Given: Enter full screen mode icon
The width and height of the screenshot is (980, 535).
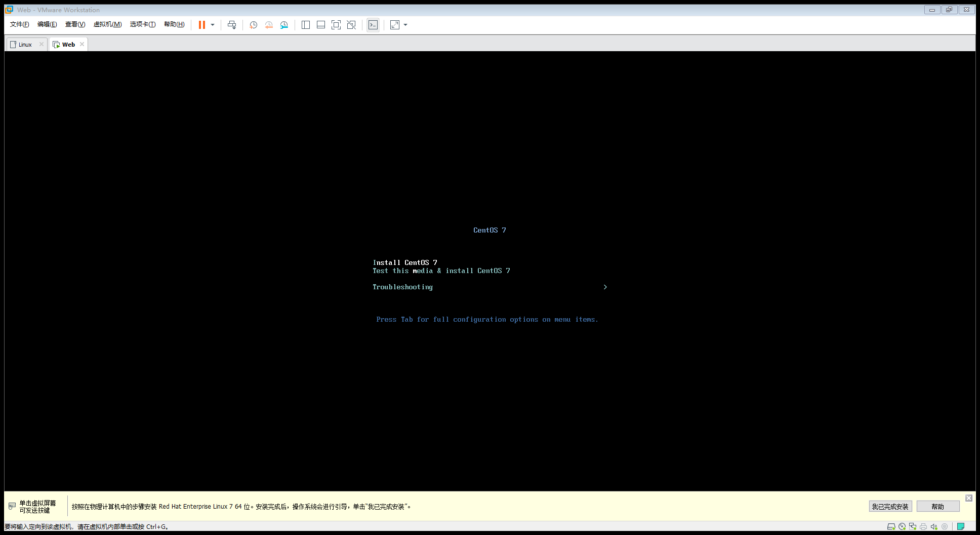Looking at the screenshot, I should (336, 25).
